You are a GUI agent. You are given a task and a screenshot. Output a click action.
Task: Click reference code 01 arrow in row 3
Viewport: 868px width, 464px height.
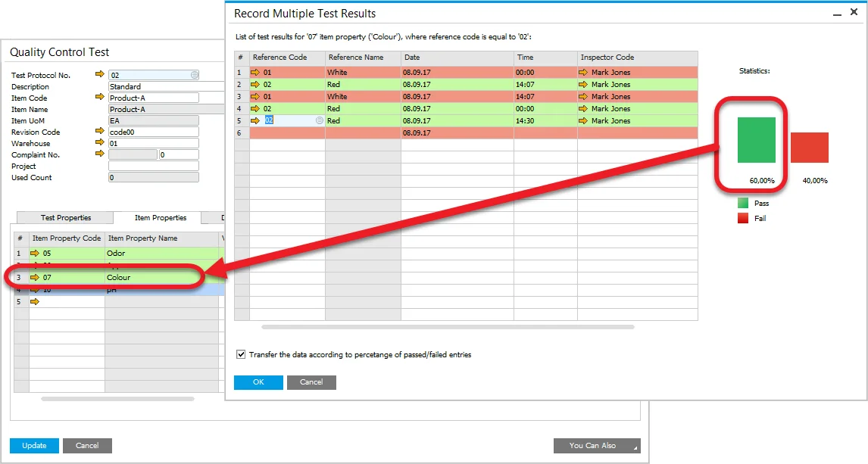tap(256, 97)
